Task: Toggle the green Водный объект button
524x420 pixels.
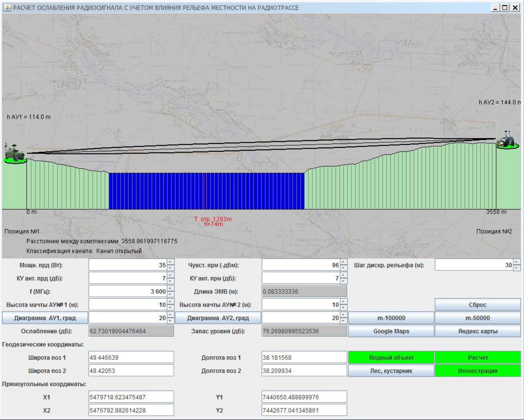Action: (x=391, y=358)
